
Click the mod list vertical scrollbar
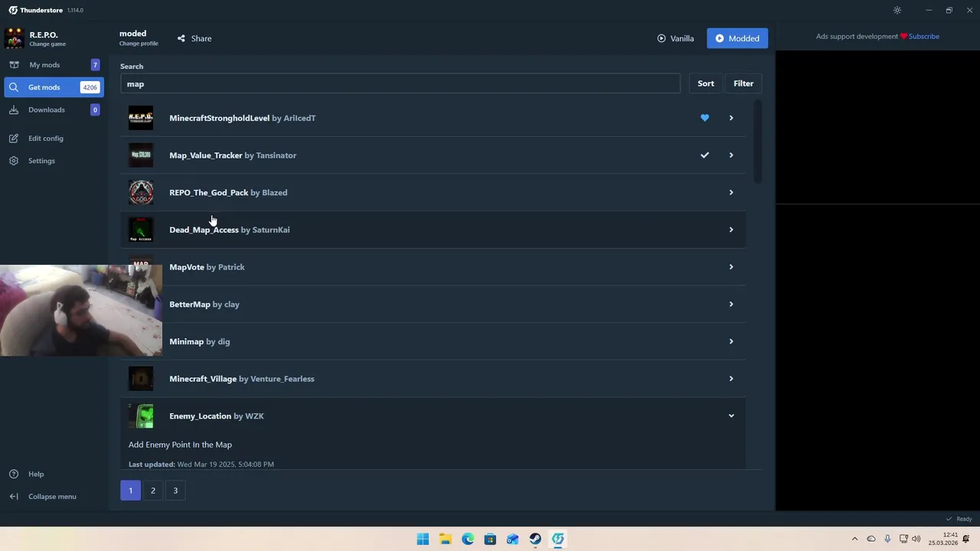tap(758, 142)
